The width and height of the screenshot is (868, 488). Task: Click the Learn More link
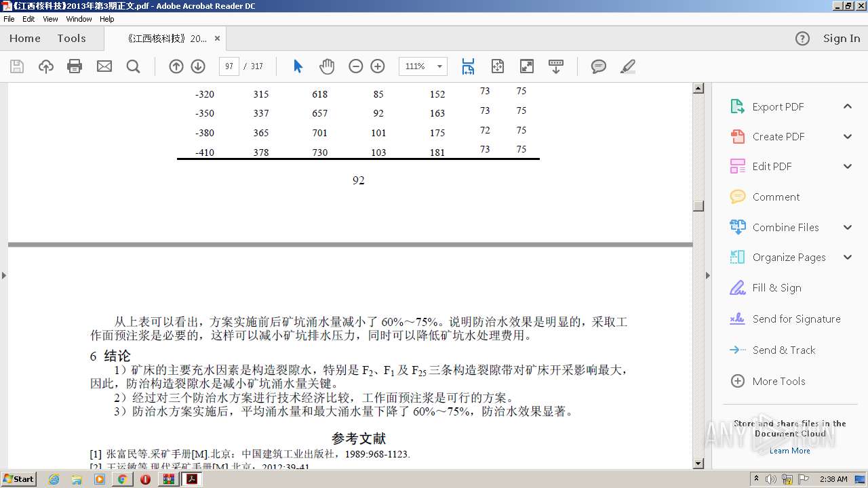(789, 451)
